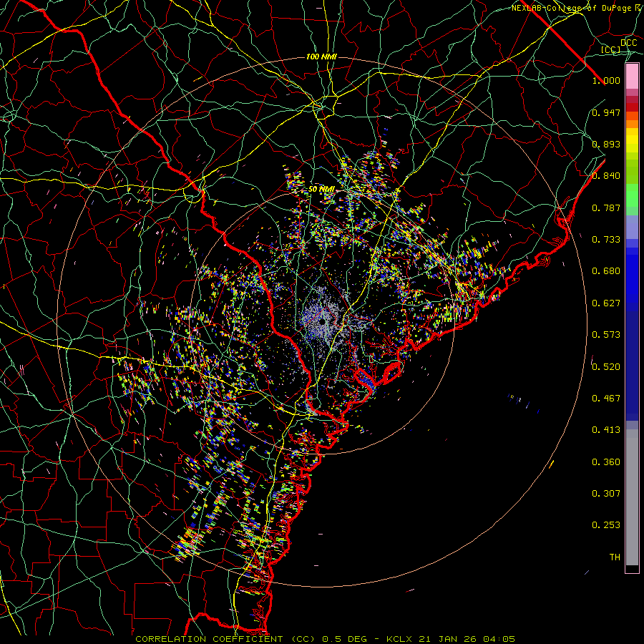Click the 0.627 scale value
Screen dimensions: 644x644
606,303
